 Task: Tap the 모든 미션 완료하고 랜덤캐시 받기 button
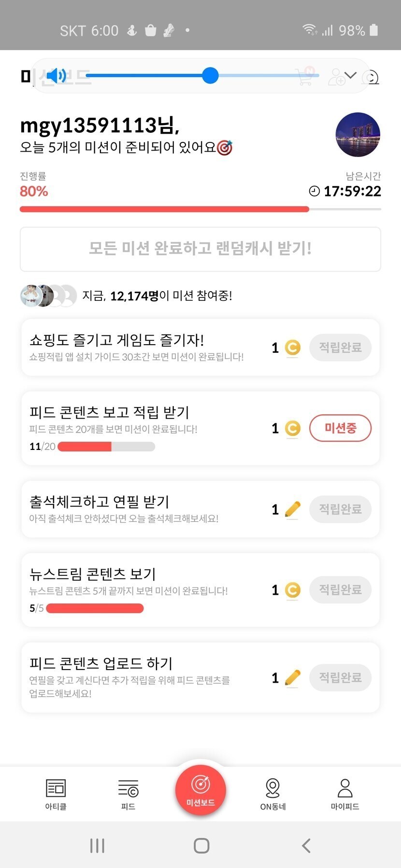click(200, 249)
